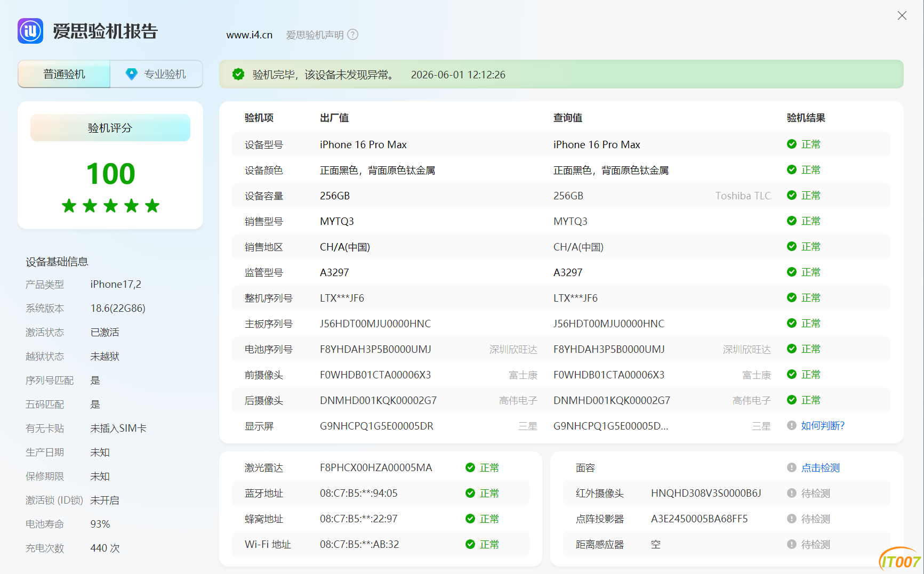Viewport: 924px width, 574px height.
Task: Click the check icon in 前摄像头 row
Action: pyautogui.click(x=792, y=374)
